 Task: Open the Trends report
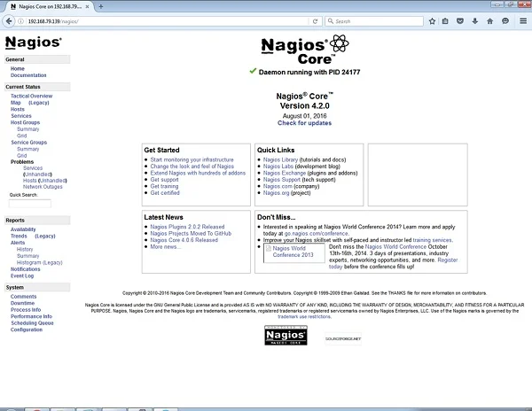[x=19, y=236]
